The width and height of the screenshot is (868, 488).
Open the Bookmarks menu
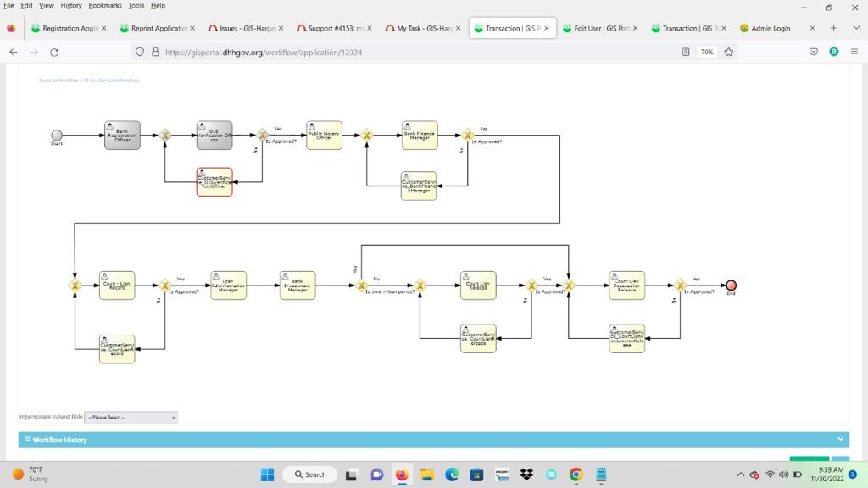click(105, 6)
